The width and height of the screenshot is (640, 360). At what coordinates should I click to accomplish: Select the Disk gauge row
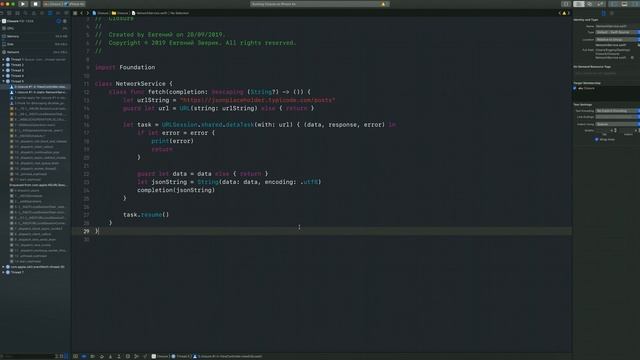coord(35,44)
